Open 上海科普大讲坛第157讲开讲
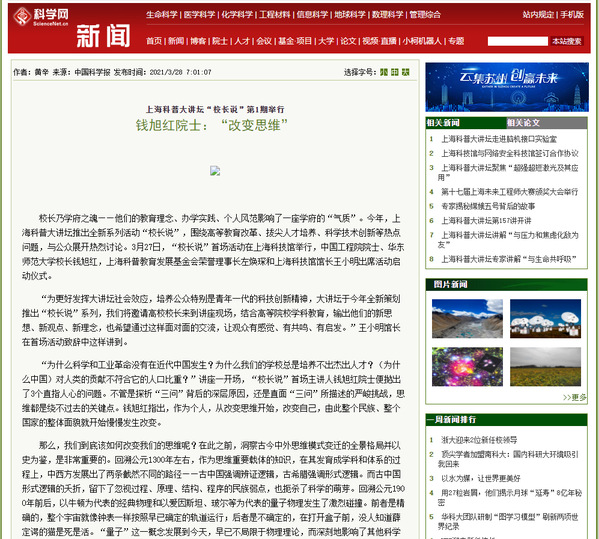This screenshot has width=599, height=539. click(486, 221)
